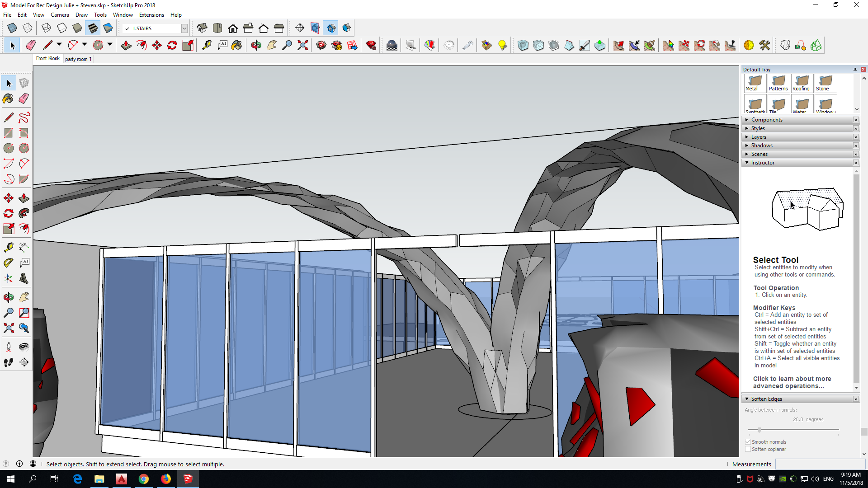The image size is (868, 488).
Task: Open the Extensions menu
Action: (x=151, y=15)
